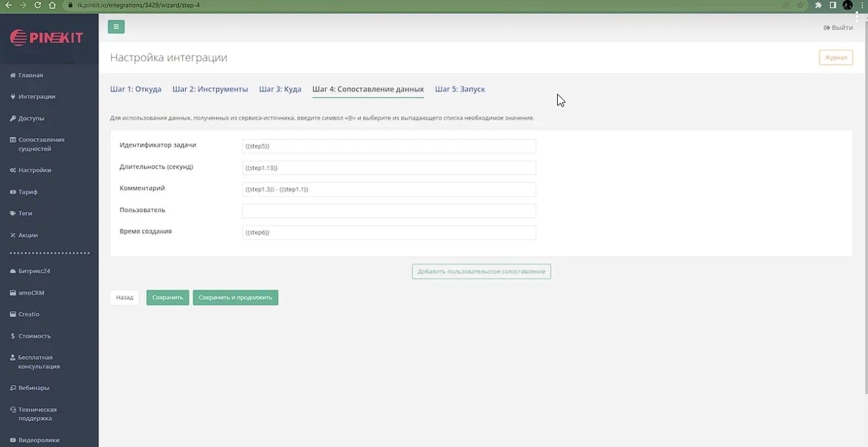Screen dimensions: 868x447
Task: Open Битрикс24 sidebar item
Action: [34, 271]
